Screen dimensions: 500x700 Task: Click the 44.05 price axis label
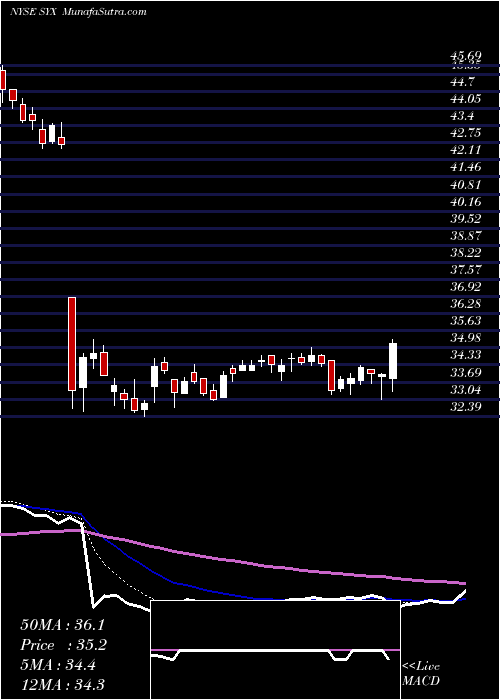tap(466, 99)
